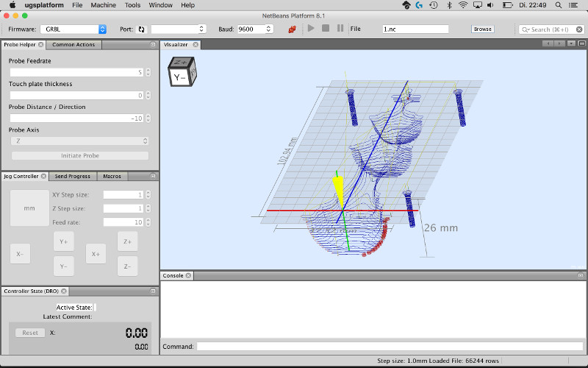Open the Machine menu

click(x=103, y=5)
